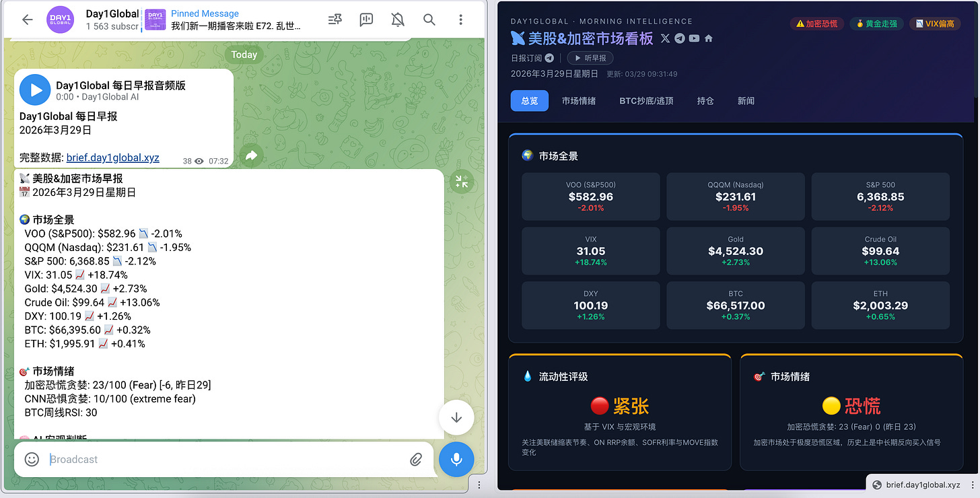Go back using the Telegram back arrow
This screenshot has height=498, width=980.
pyautogui.click(x=28, y=20)
